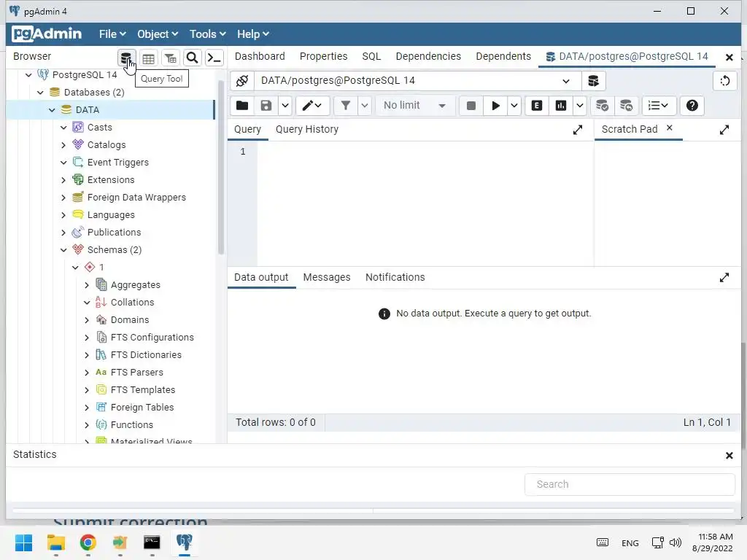
Task: Collapse the PostgreSQL 14 server node
Action: coord(28,75)
